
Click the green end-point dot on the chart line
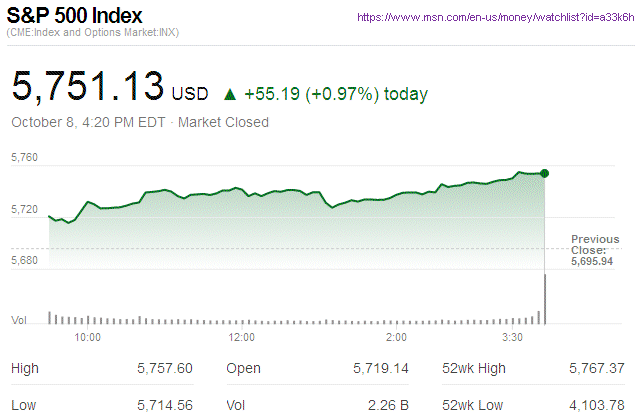545,173
